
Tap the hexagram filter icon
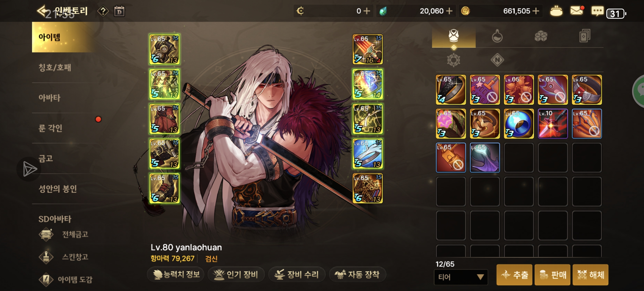454,60
